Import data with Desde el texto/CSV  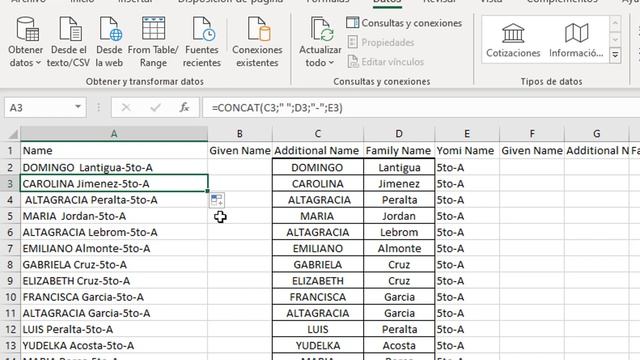(x=69, y=42)
